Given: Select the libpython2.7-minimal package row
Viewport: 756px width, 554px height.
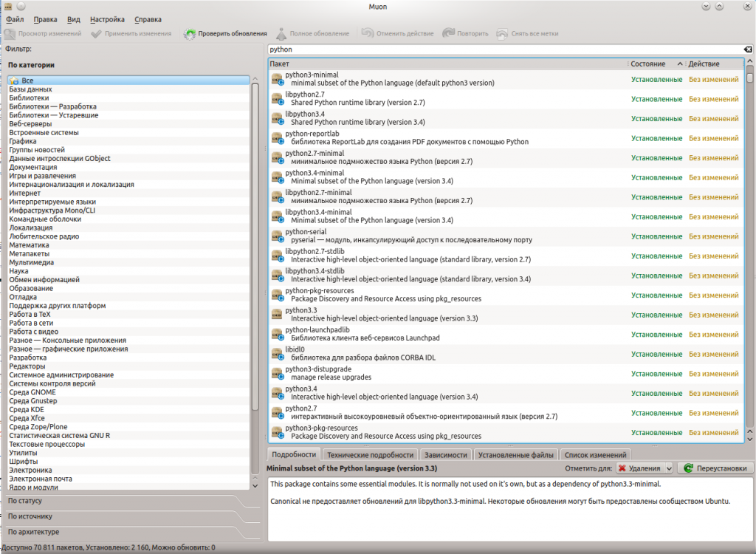Looking at the screenshot, I should click(506, 197).
